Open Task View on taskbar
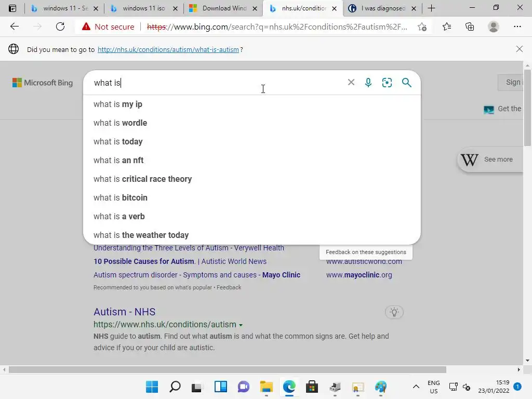This screenshot has width=532, height=399. 197,387
